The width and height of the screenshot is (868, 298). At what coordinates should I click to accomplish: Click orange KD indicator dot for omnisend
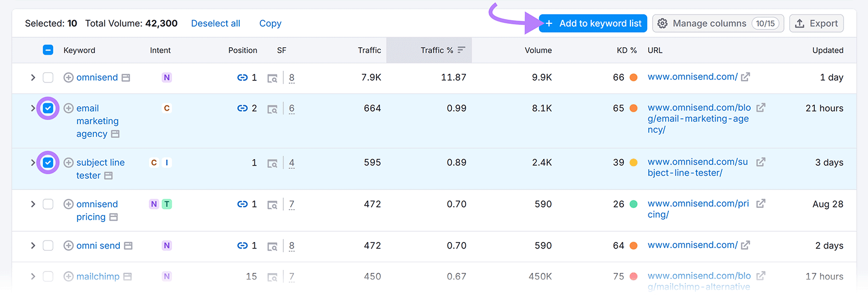point(633,78)
